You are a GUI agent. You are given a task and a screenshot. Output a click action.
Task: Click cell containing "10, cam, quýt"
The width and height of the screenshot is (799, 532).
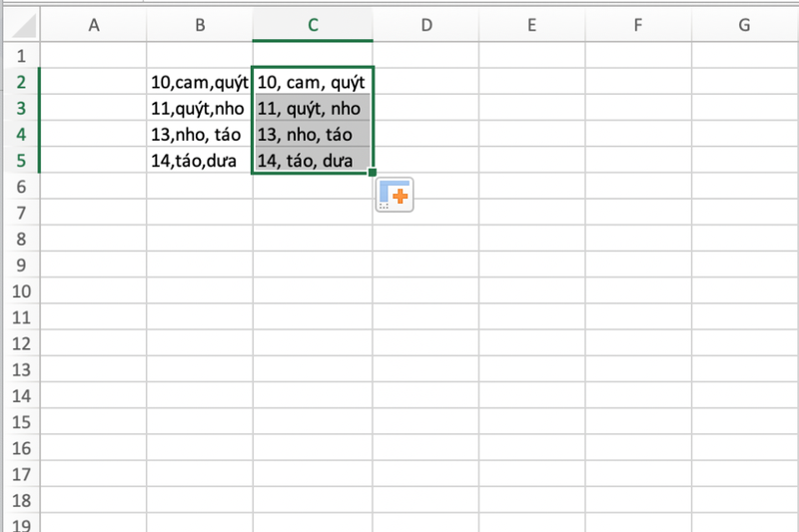[x=313, y=82]
